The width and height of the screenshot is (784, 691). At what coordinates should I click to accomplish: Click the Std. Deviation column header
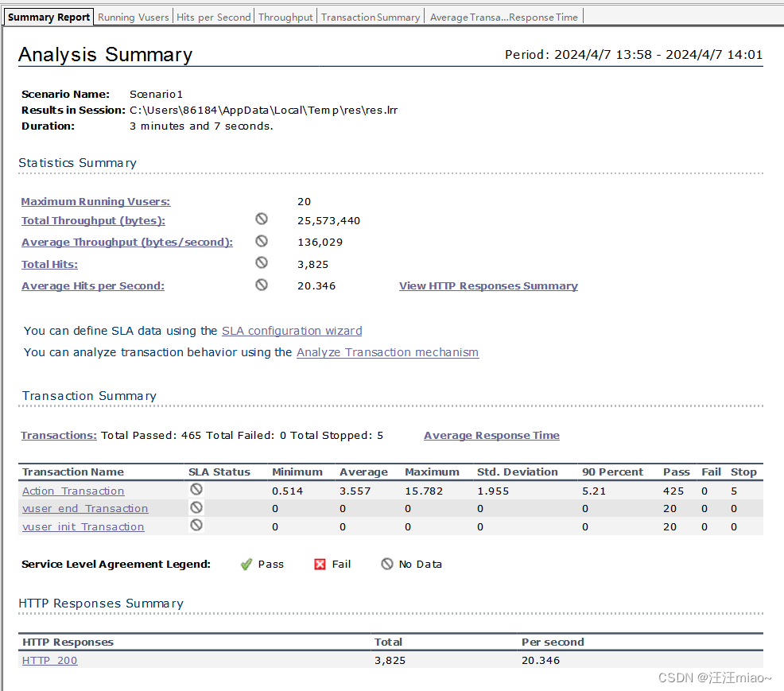pyautogui.click(x=518, y=472)
